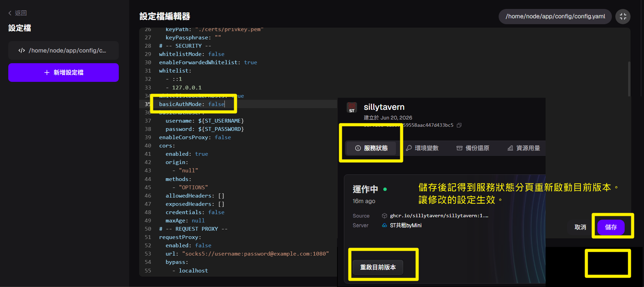
Task: Place cursor on enableCorsProxy: false
Action: point(195,137)
